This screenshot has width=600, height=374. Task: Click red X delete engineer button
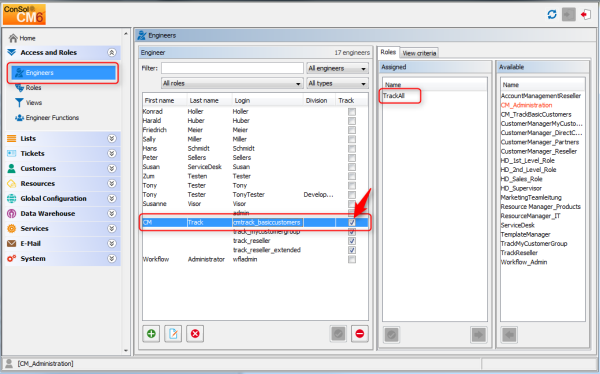tap(195, 334)
